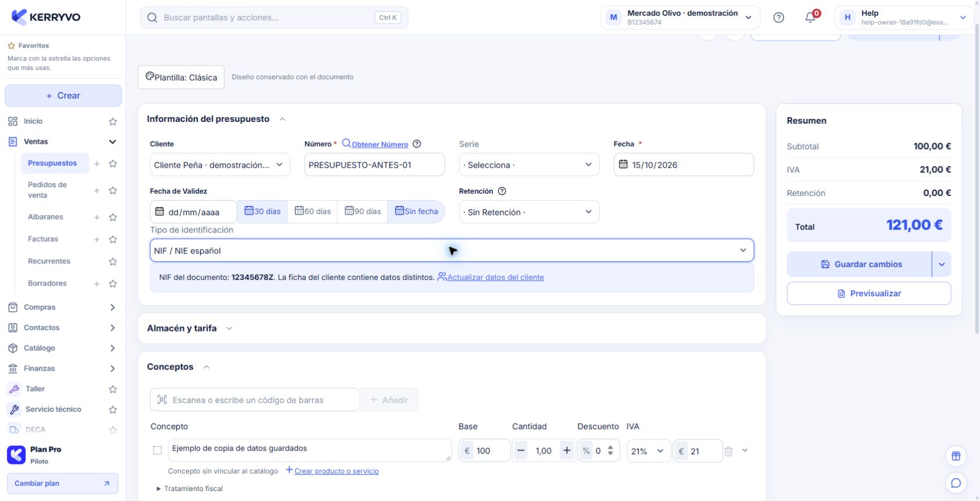Add new Albaranes with plus icon

97,217
